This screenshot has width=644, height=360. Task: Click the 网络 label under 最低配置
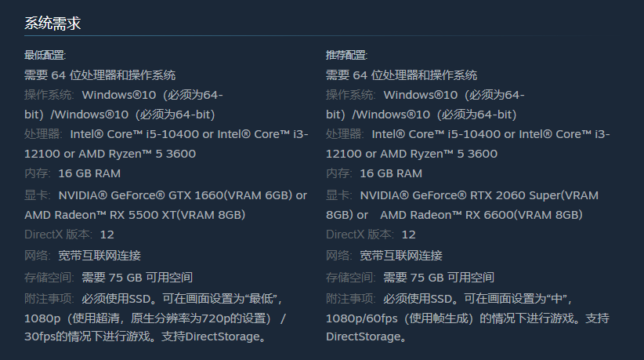37,256
